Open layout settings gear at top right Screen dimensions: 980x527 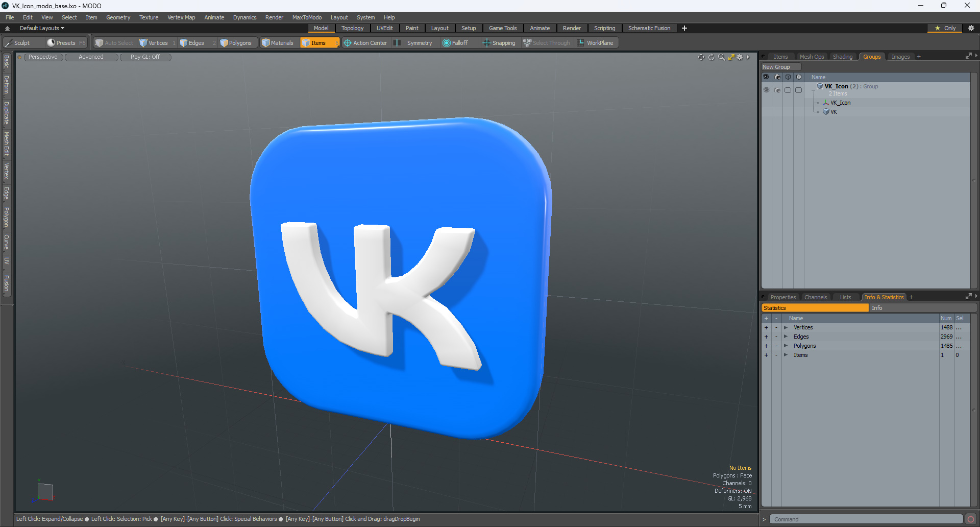click(x=971, y=28)
